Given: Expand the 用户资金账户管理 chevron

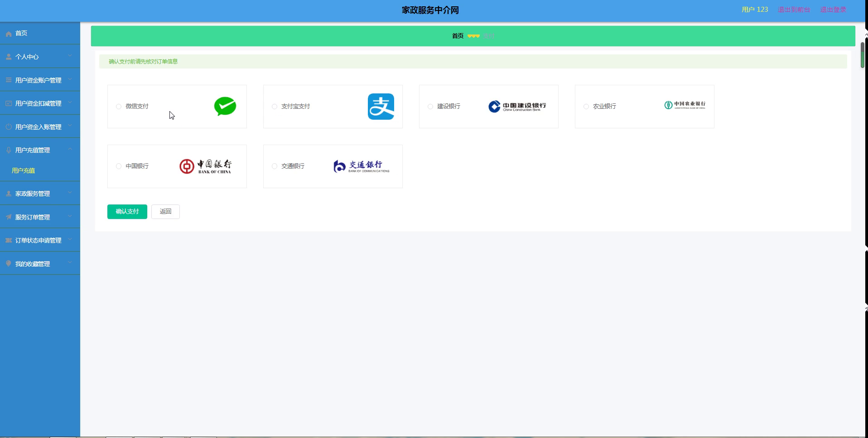Looking at the screenshot, I should pyautogui.click(x=70, y=79).
